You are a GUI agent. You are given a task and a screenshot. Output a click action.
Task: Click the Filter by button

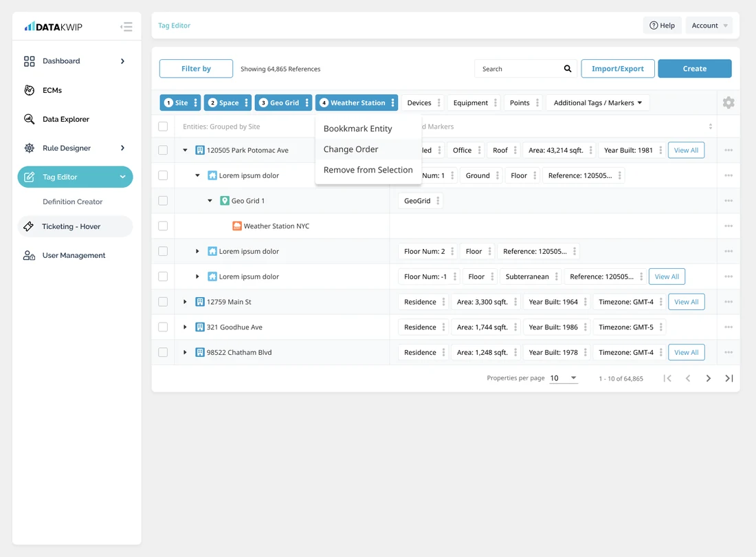point(197,69)
